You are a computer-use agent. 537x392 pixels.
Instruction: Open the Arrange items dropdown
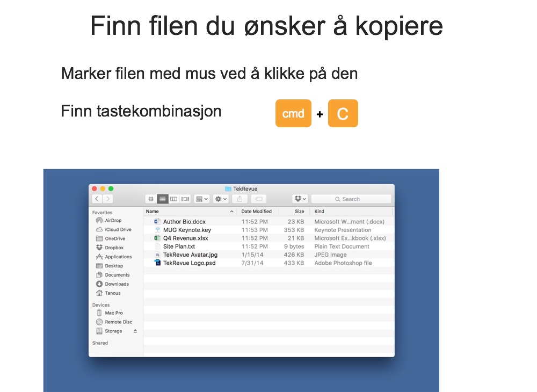[202, 199]
